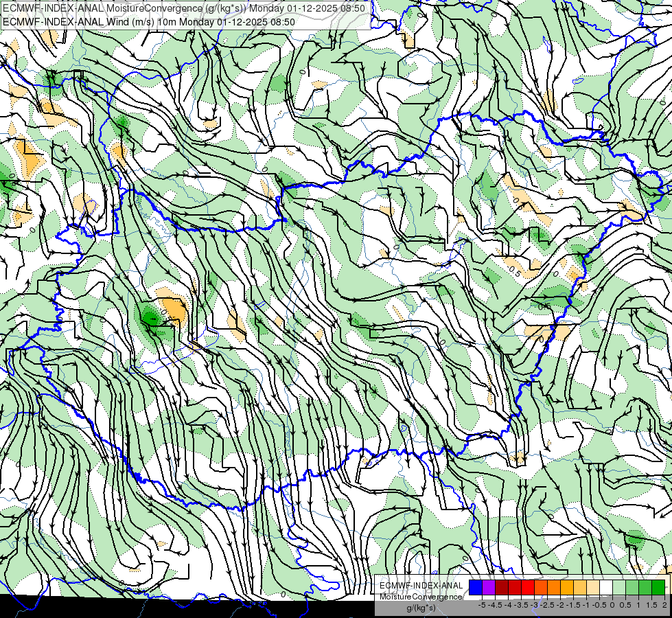Image resolution: width=672 pixels, height=618 pixels.
Task: Click the purple legend color swatch
Action: [489, 587]
